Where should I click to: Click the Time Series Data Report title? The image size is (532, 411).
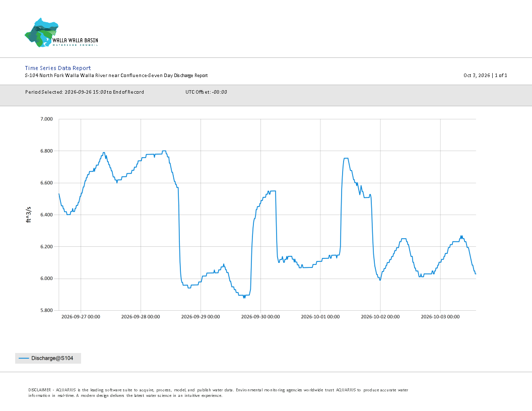(58, 68)
